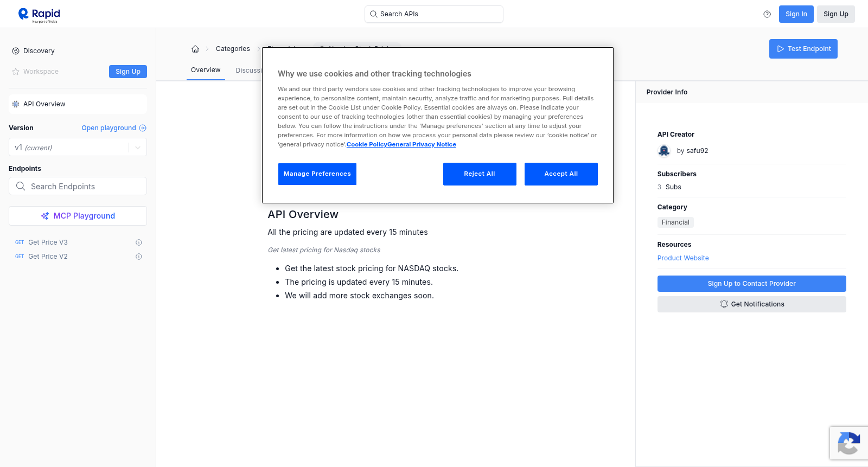Click the Open playground arrow icon

point(143,128)
